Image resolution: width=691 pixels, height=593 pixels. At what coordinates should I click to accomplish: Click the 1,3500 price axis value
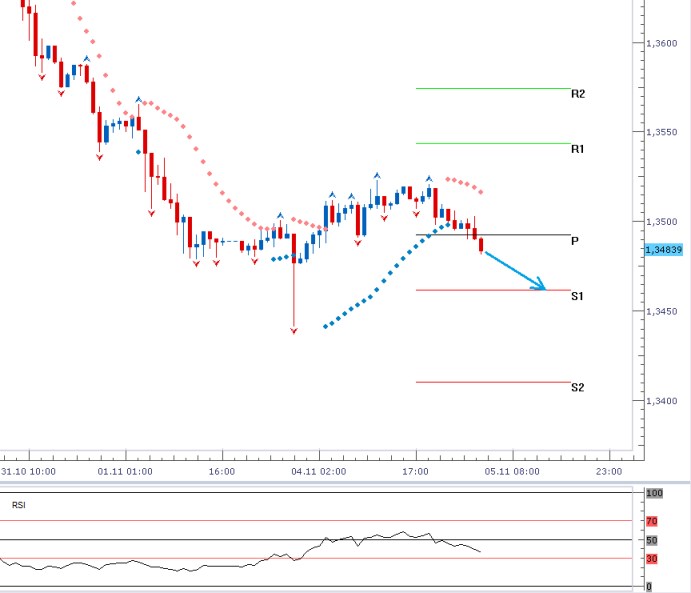coord(661,222)
